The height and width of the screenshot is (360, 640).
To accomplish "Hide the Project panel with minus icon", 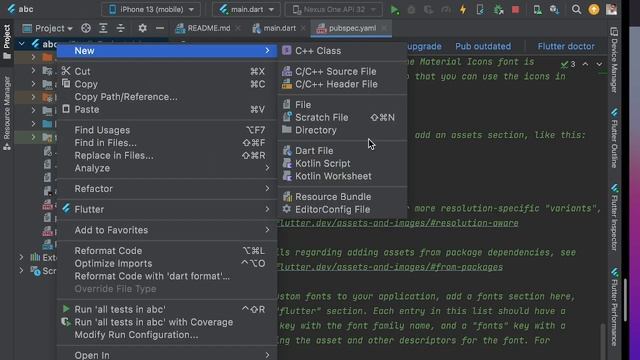I will (160, 28).
